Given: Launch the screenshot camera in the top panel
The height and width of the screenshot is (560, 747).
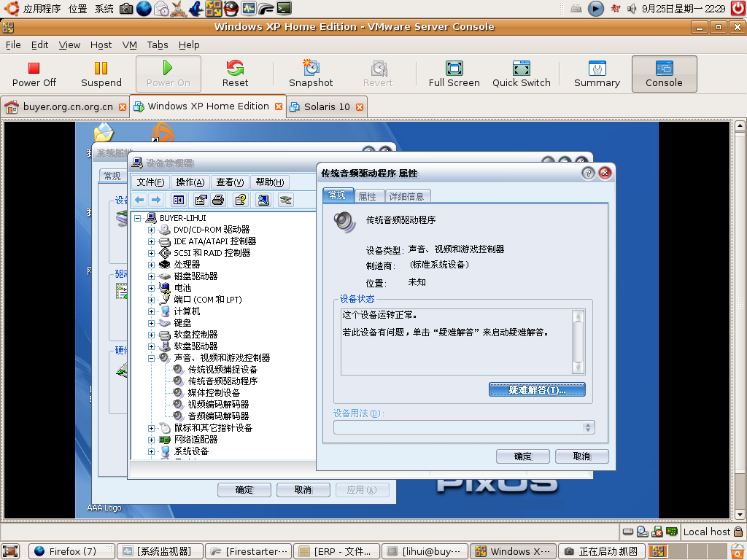Looking at the screenshot, I should click(x=126, y=8).
